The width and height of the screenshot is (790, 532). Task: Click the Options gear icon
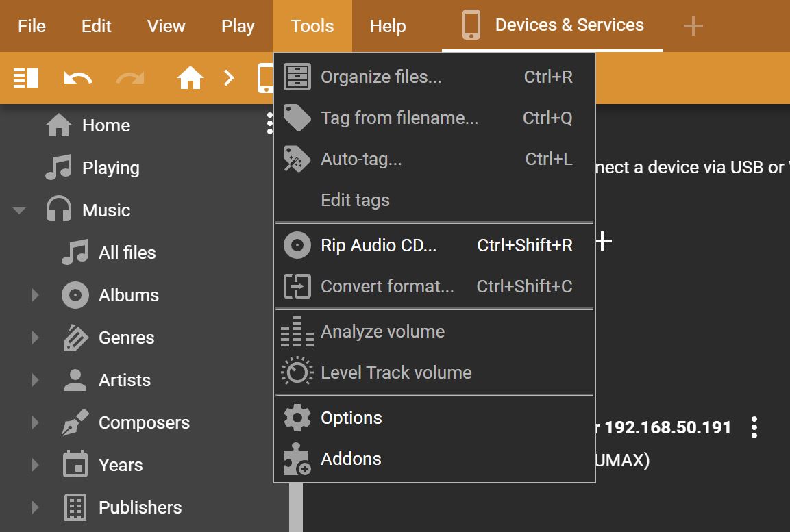(x=297, y=418)
